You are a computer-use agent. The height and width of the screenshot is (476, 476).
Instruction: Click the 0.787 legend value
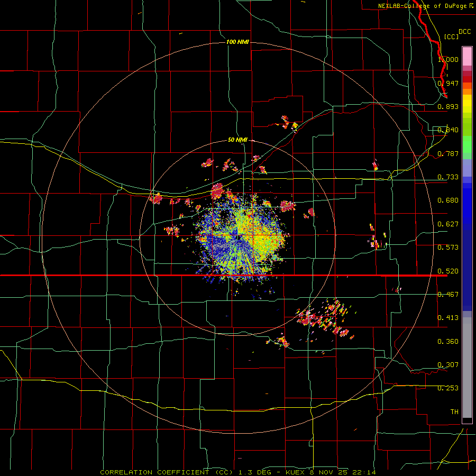(448, 153)
